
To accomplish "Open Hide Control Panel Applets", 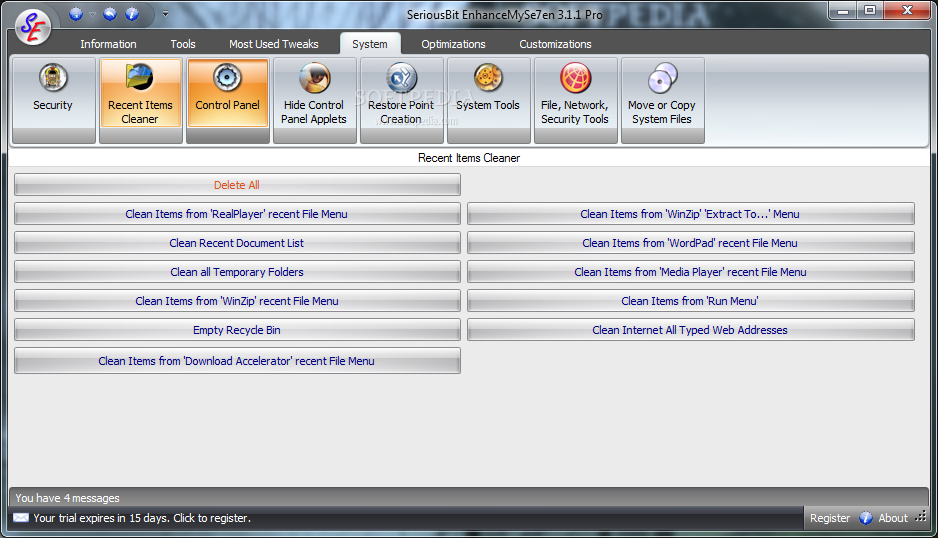I will tap(315, 100).
